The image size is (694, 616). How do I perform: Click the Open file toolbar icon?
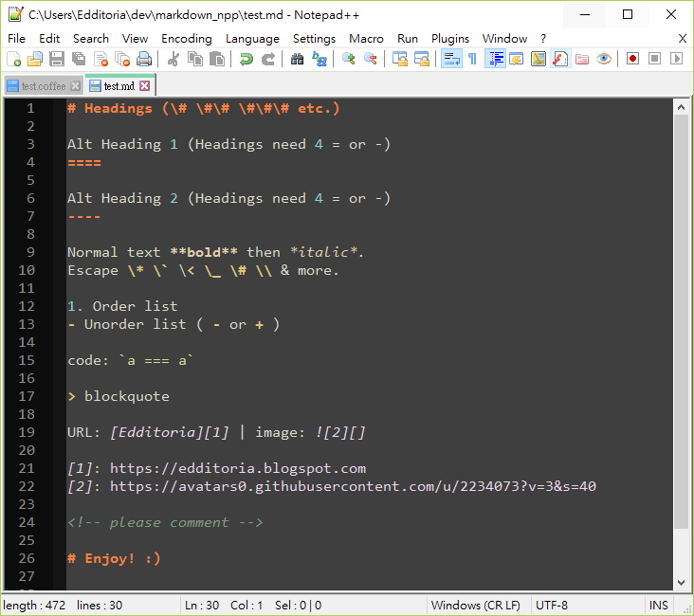point(35,59)
